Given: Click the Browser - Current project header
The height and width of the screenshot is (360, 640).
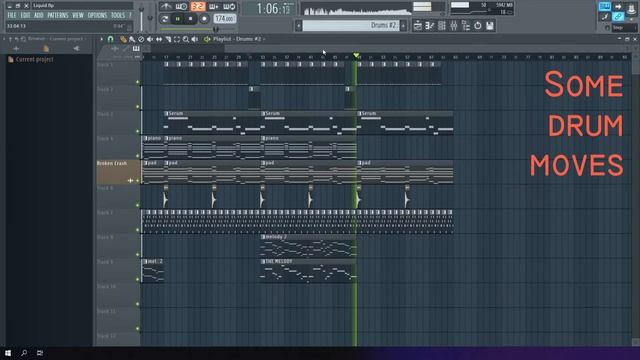Looking at the screenshot, I should (x=55, y=39).
